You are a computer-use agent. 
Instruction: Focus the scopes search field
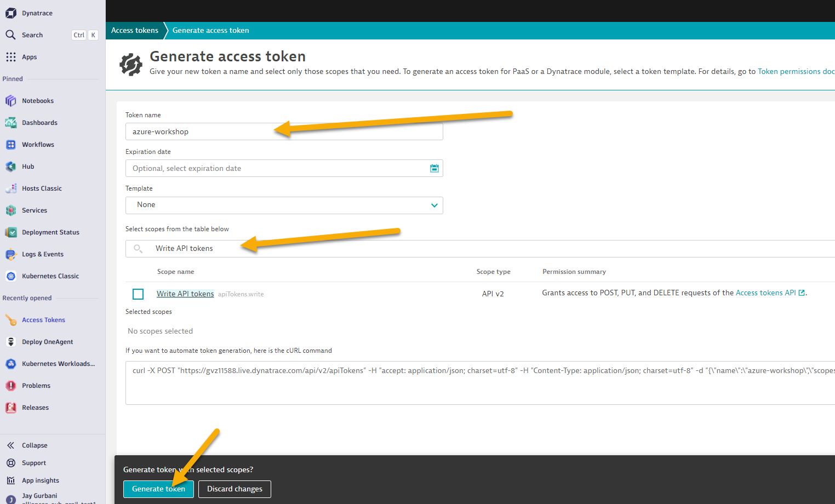(438, 249)
